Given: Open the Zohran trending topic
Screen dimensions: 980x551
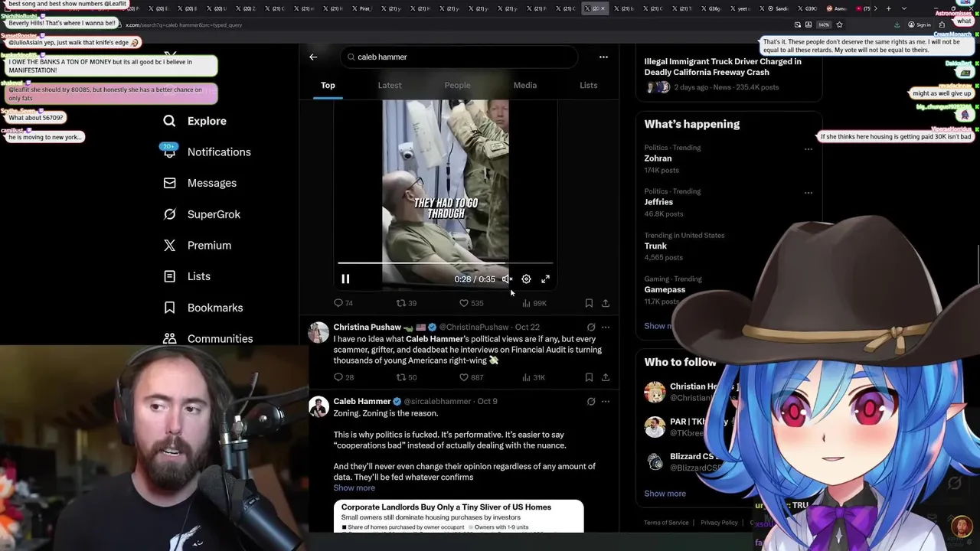Looking at the screenshot, I should click(x=658, y=158).
